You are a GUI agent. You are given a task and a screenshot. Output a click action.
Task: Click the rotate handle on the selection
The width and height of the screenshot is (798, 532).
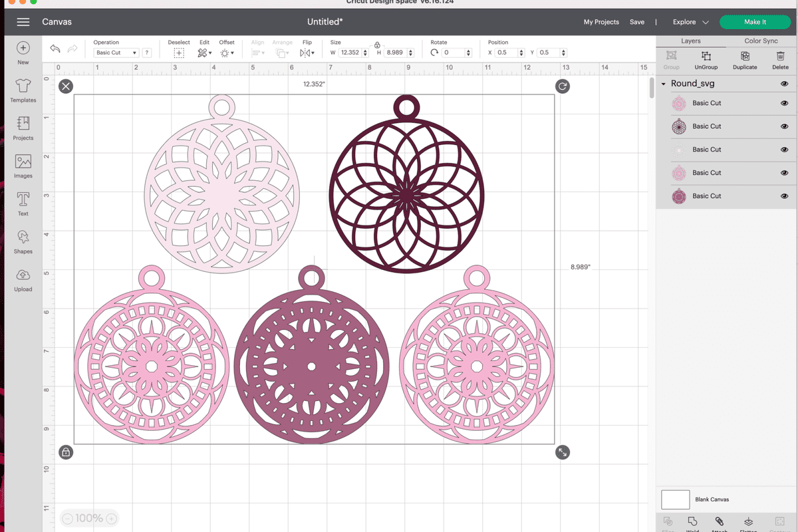(x=563, y=86)
